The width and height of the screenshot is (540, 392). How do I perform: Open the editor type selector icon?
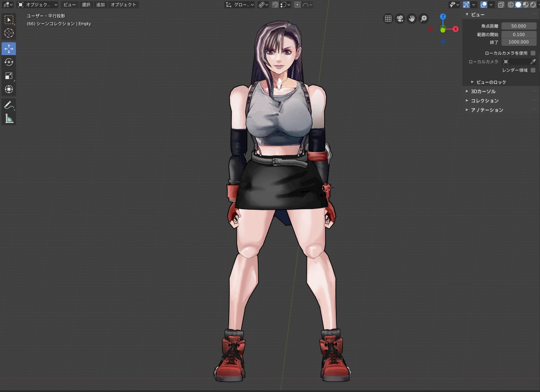(x=8, y=5)
